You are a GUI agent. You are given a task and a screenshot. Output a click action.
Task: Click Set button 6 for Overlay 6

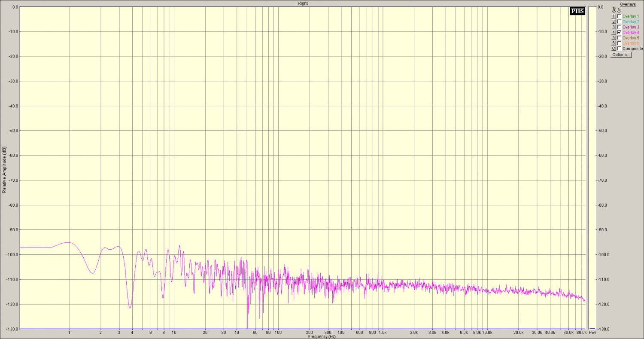(x=614, y=43)
